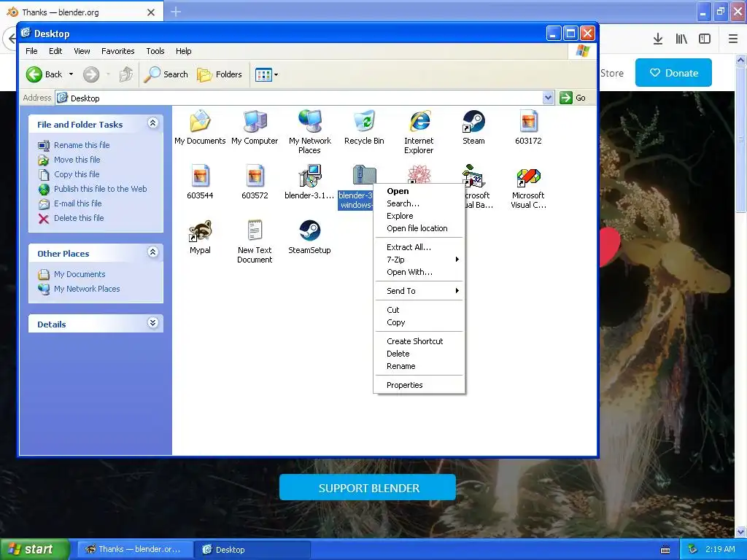The width and height of the screenshot is (747, 560).
Task: Expand the Send To submenu
Action: pos(419,291)
